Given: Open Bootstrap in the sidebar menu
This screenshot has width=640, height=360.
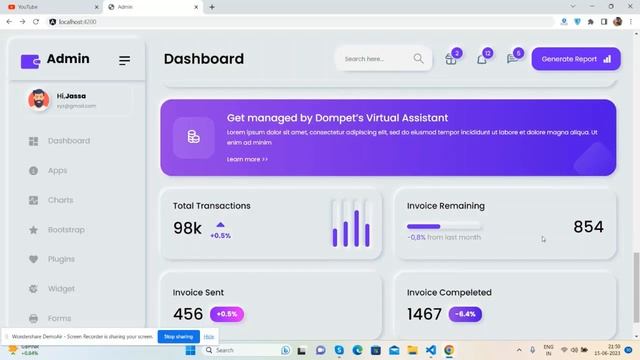Looking at the screenshot, I should pos(66,230).
